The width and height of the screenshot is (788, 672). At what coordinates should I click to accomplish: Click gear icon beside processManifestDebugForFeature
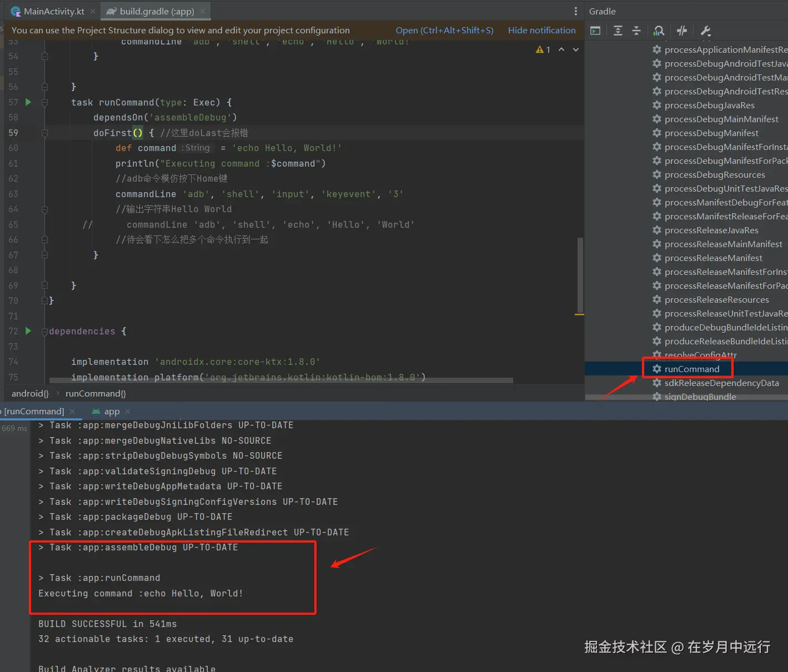(657, 202)
